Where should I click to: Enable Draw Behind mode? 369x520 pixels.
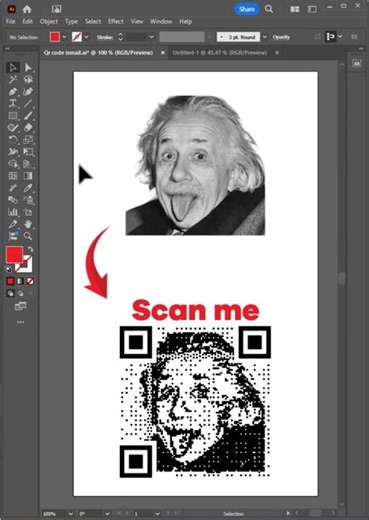(x=20, y=294)
